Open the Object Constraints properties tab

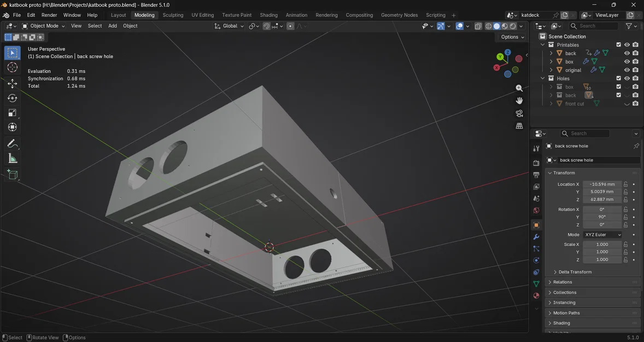coord(536,272)
